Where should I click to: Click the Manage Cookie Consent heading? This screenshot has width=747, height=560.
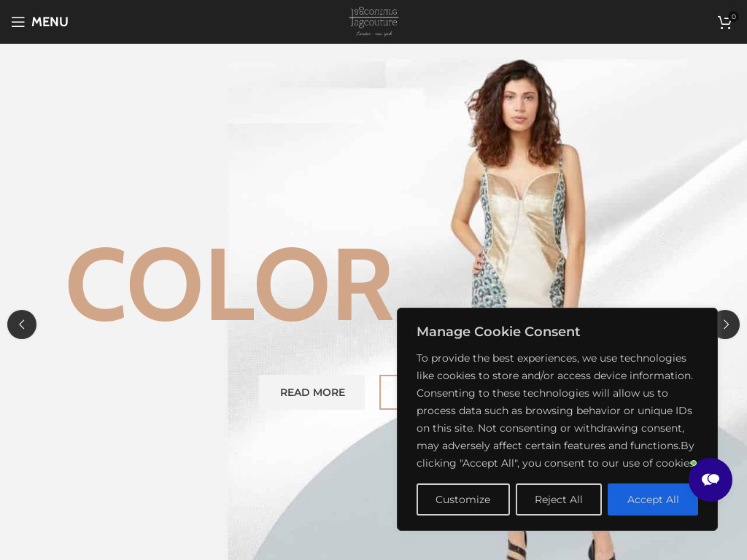[x=498, y=332]
